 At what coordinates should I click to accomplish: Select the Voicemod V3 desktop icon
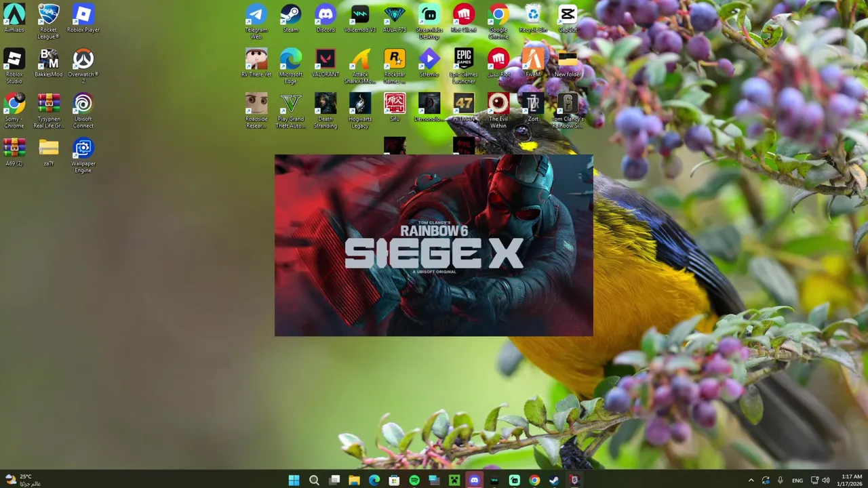[x=360, y=18]
